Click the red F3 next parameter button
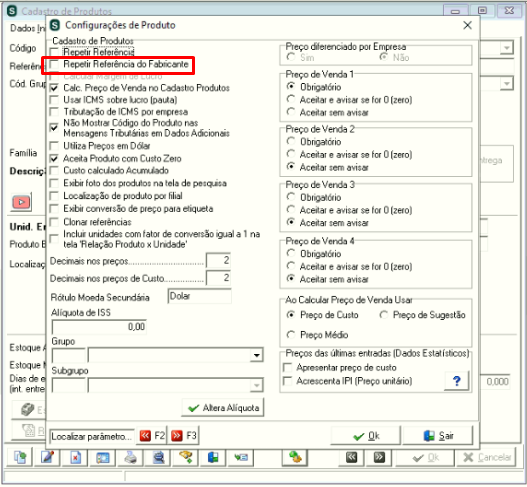 point(184,436)
